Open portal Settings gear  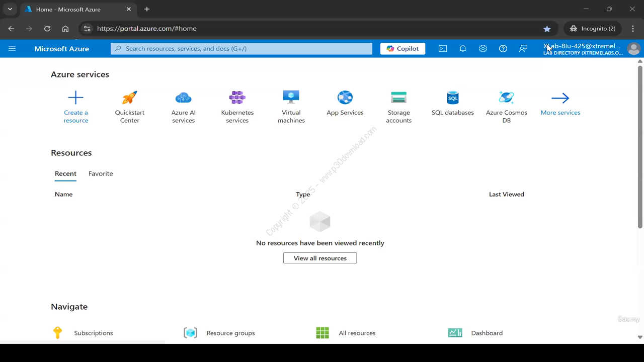tap(483, 49)
